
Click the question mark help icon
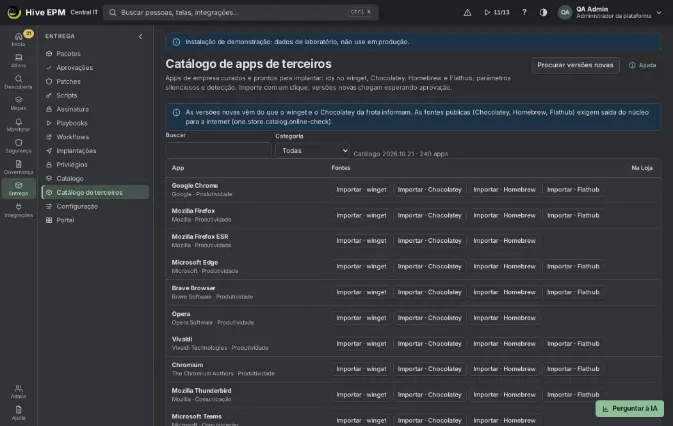[x=524, y=12]
